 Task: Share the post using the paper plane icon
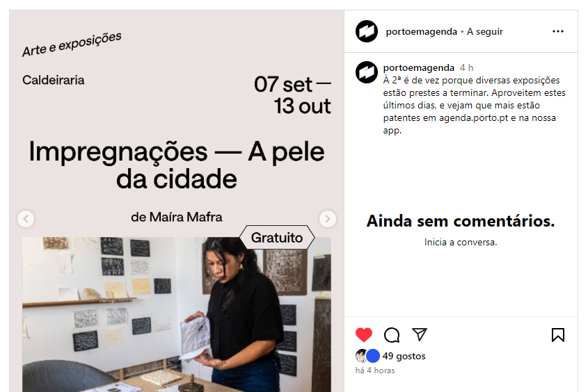pos(419,334)
